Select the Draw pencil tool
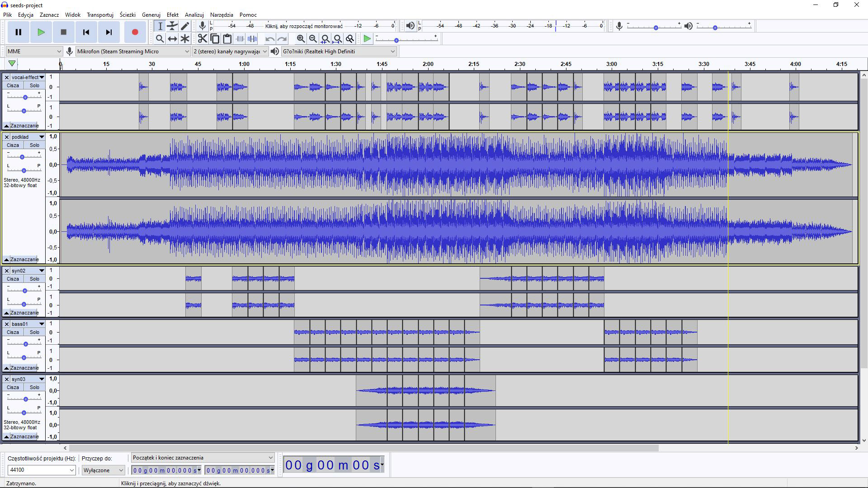The width and height of the screenshot is (868, 488). 185,26
